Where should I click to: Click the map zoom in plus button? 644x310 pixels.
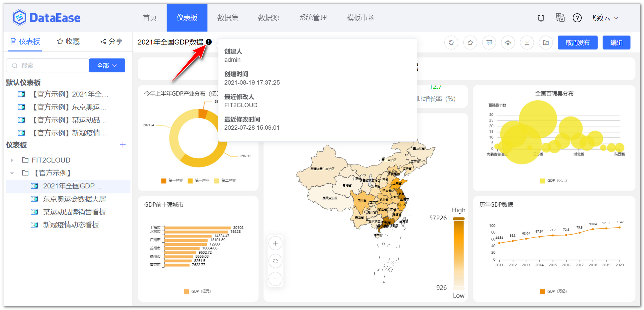[275, 243]
